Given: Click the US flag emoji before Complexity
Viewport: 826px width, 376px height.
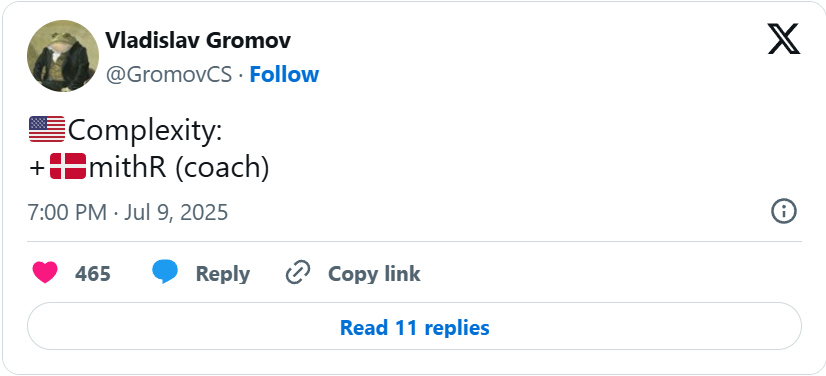Looking at the screenshot, I should [47, 130].
